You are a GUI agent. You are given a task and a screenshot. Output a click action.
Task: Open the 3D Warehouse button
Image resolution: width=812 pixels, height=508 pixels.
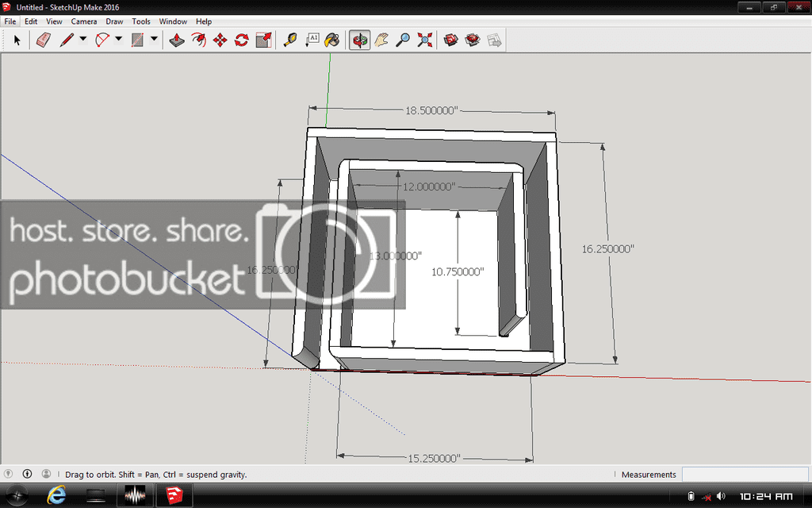[x=451, y=40]
